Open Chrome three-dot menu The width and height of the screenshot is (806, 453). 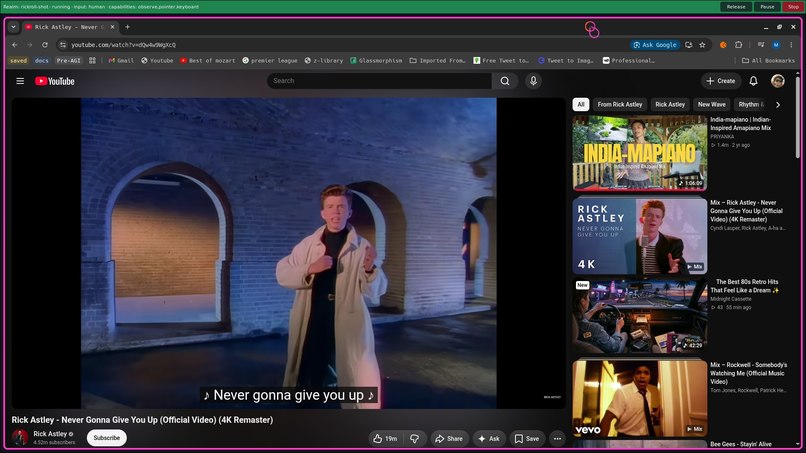point(791,45)
